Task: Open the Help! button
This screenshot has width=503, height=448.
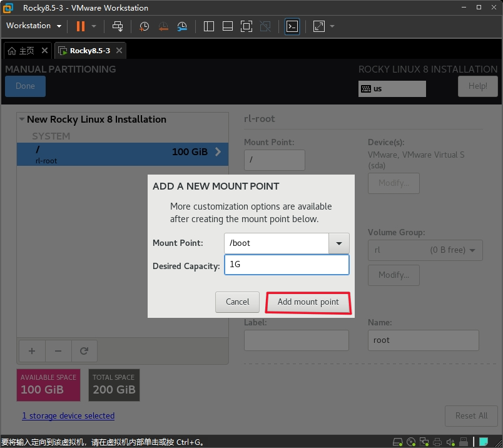Action: (477, 86)
